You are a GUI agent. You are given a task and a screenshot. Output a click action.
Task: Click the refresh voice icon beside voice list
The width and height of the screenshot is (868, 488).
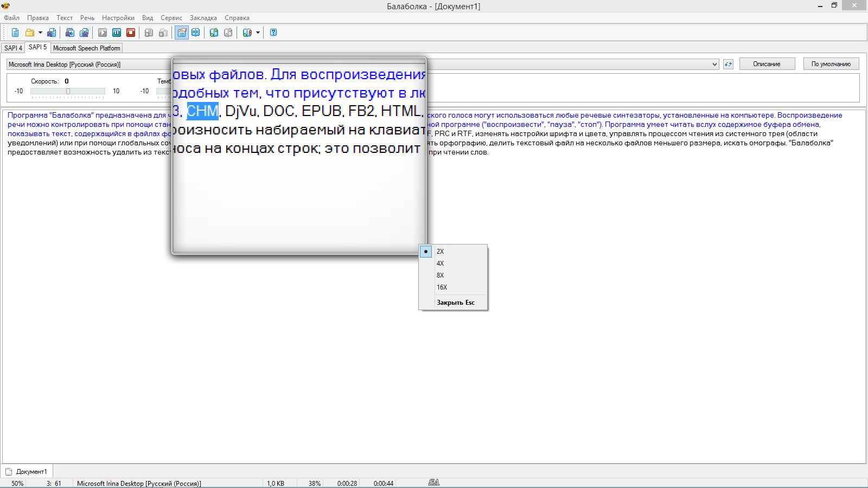[x=728, y=65]
